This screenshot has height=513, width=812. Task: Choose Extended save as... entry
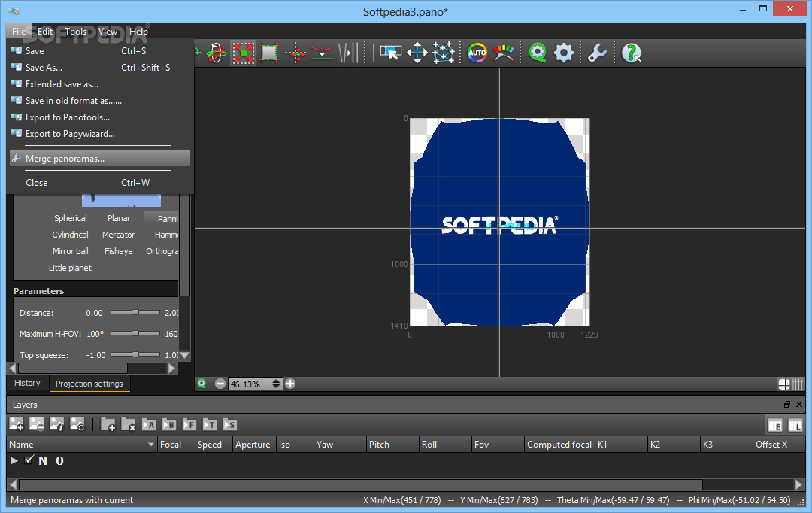point(100,84)
